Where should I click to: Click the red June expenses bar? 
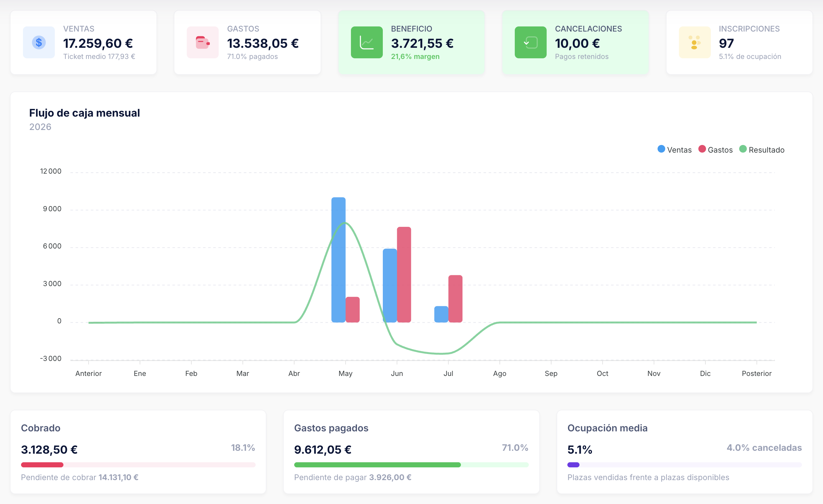point(404,274)
